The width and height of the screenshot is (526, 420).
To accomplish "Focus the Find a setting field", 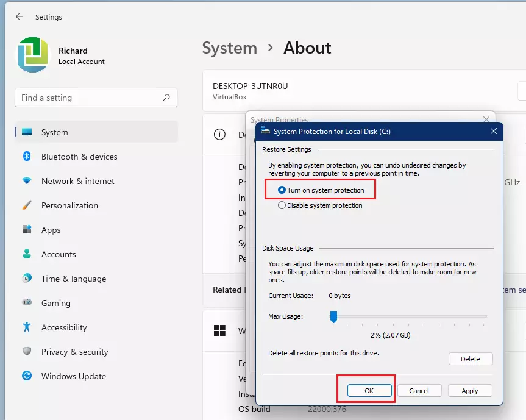I will [x=96, y=98].
